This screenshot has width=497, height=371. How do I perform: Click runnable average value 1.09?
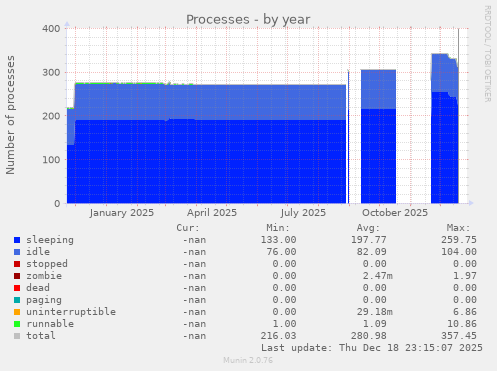375,324
